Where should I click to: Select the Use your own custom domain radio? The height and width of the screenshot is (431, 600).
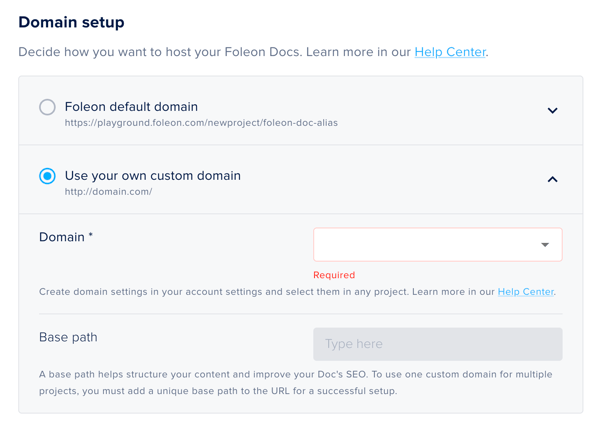click(47, 176)
